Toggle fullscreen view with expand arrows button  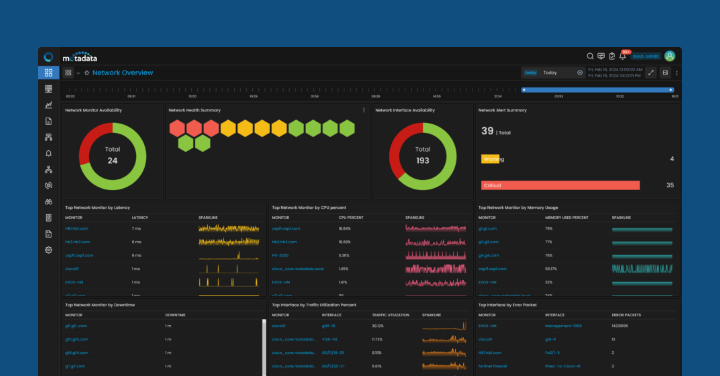pos(651,73)
